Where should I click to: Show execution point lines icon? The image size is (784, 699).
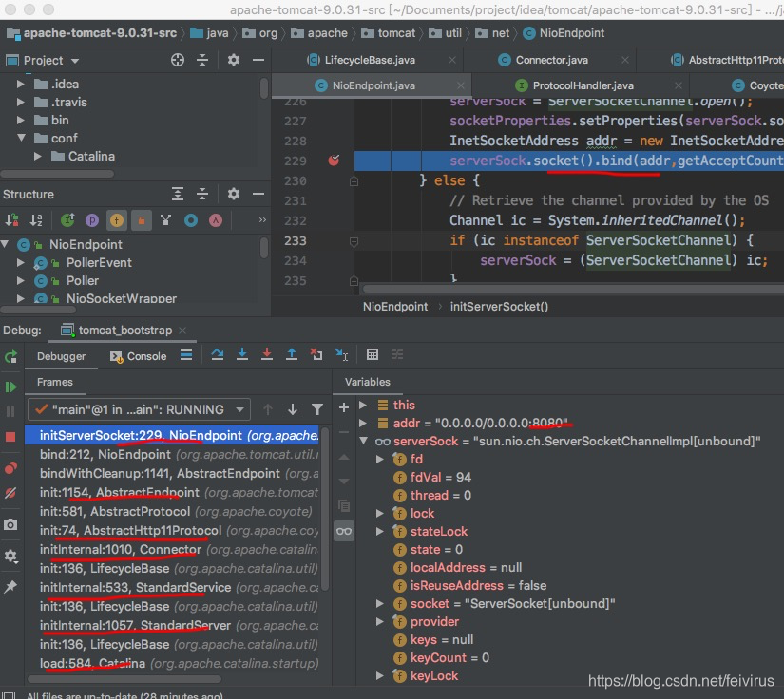pyautogui.click(x=186, y=355)
